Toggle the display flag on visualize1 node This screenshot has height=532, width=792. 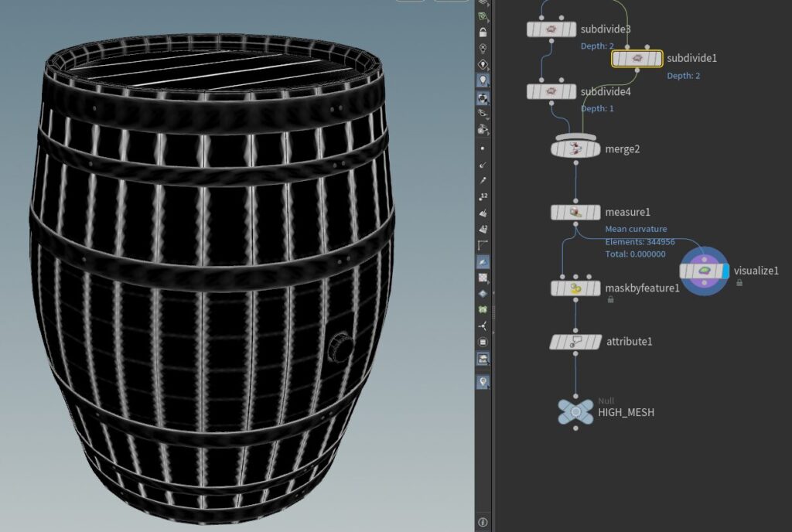pyautogui.click(x=725, y=271)
